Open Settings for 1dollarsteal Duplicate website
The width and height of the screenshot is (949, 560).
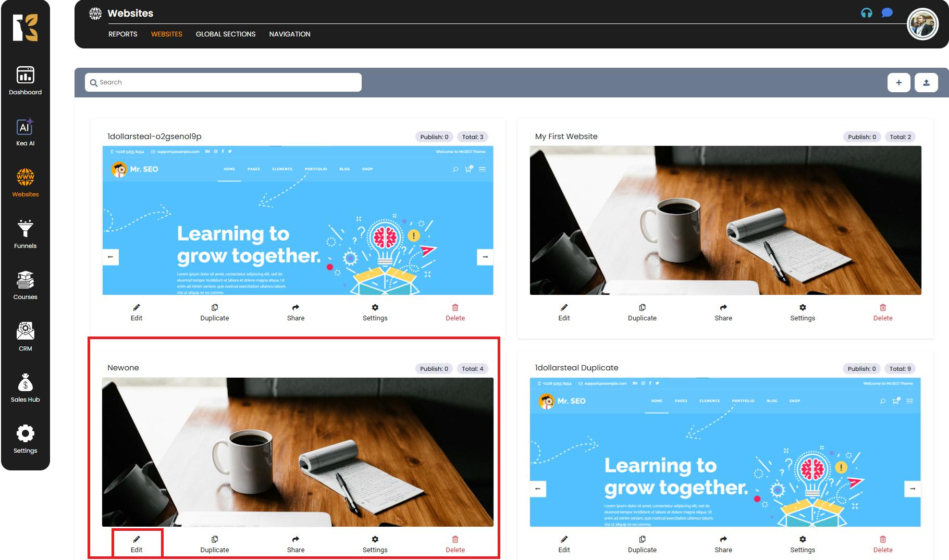[802, 544]
